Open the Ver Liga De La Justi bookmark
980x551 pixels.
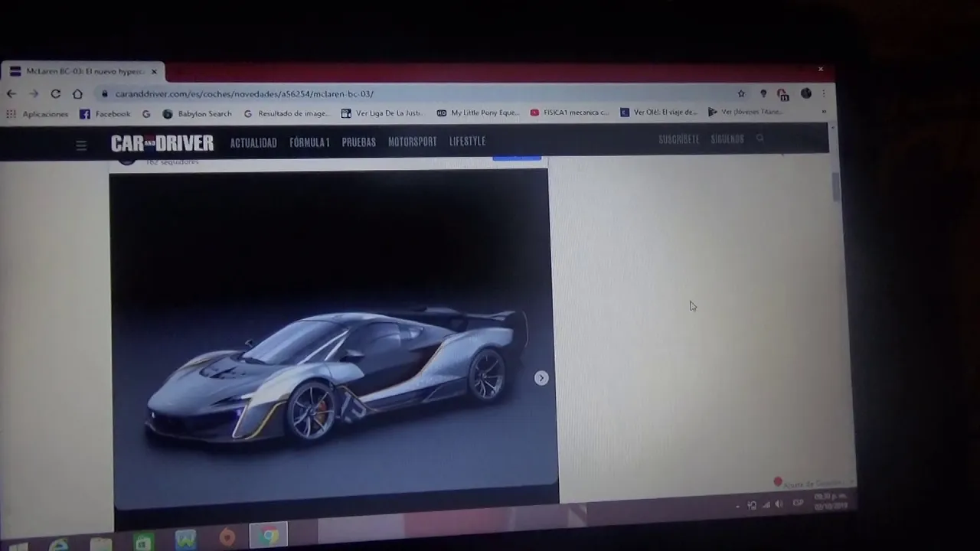click(x=382, y=112)
